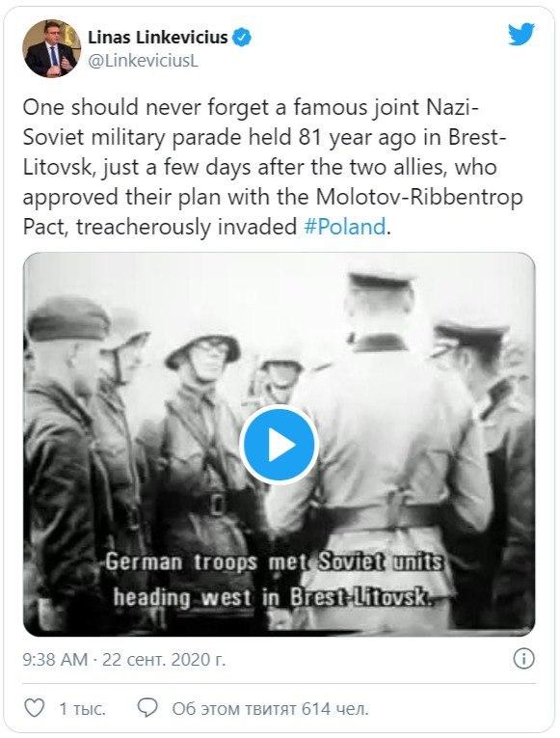Screen dimensions: 560x738
Task: Click the tweet text about the Nazi-Soviet parade
Action: click(x=273, y=167)
